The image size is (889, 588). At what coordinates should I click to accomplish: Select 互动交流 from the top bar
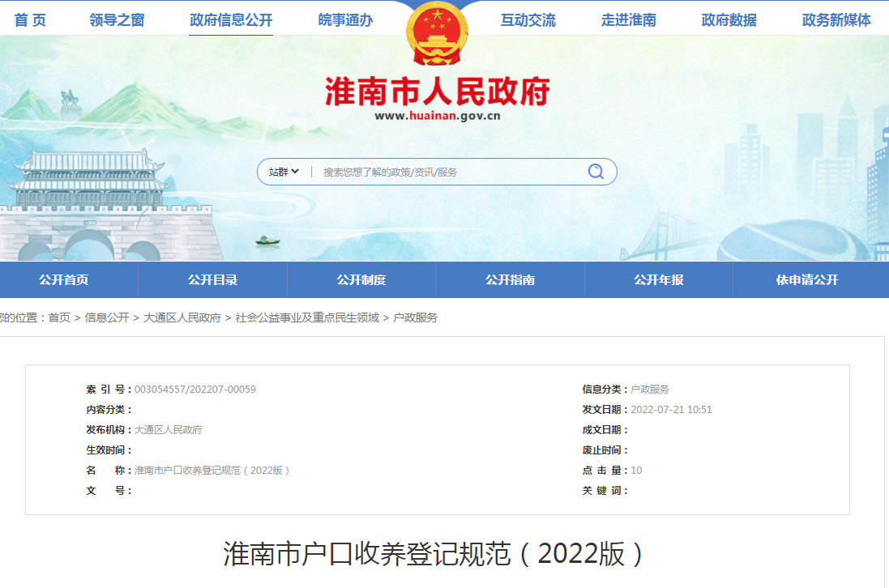[x=528, y=19]
